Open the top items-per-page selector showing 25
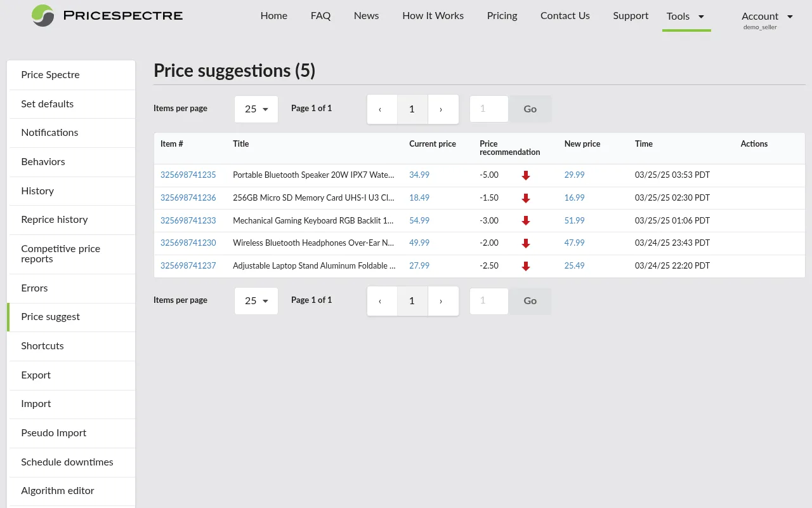 coord(256,109)
